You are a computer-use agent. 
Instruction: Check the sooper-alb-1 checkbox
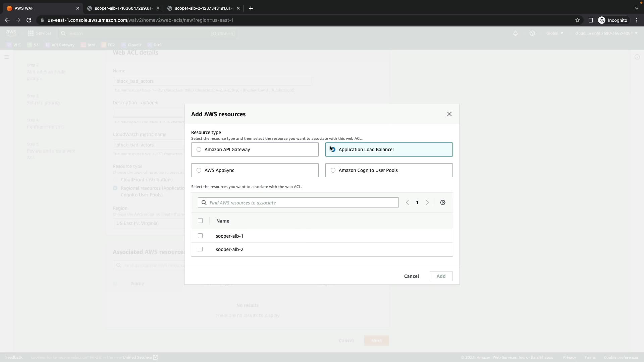[200, 236]
